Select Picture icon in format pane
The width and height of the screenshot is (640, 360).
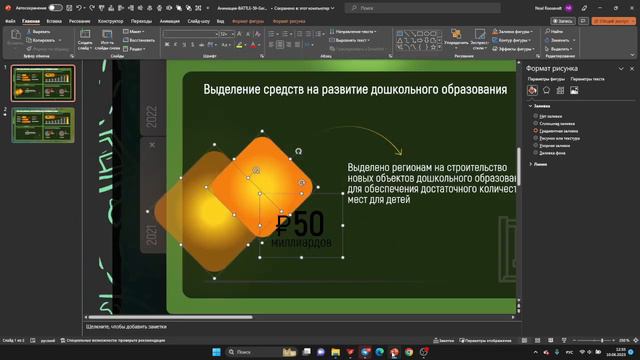pyautogui.click(x=574, y=91)
